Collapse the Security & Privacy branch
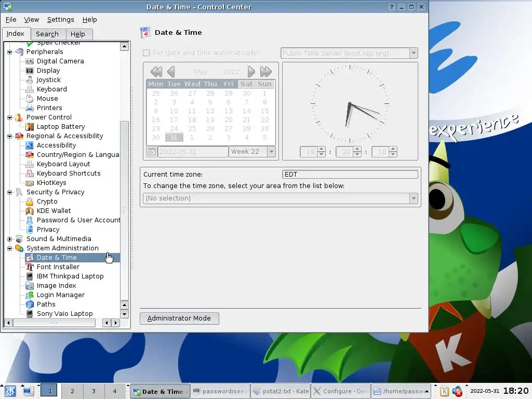 click(9, 192)
